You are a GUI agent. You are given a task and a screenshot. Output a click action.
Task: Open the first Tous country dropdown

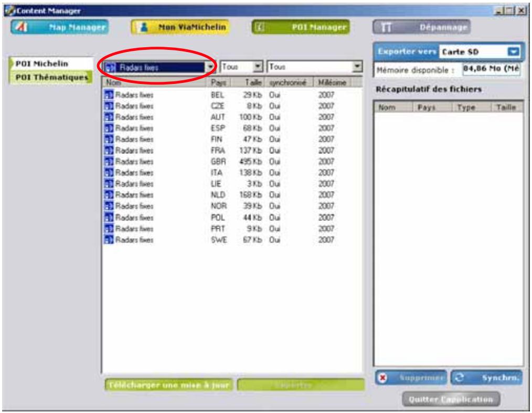click(x=258, y=67)
